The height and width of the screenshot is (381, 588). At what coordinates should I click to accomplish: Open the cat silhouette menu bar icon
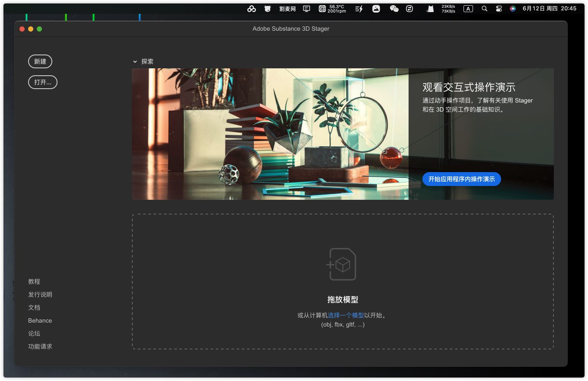(430, 9)
